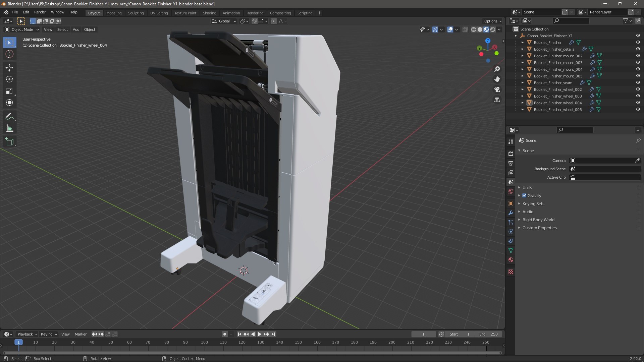
Task: Open the Object Mode dropdown
Action: (x=22, y=29)
